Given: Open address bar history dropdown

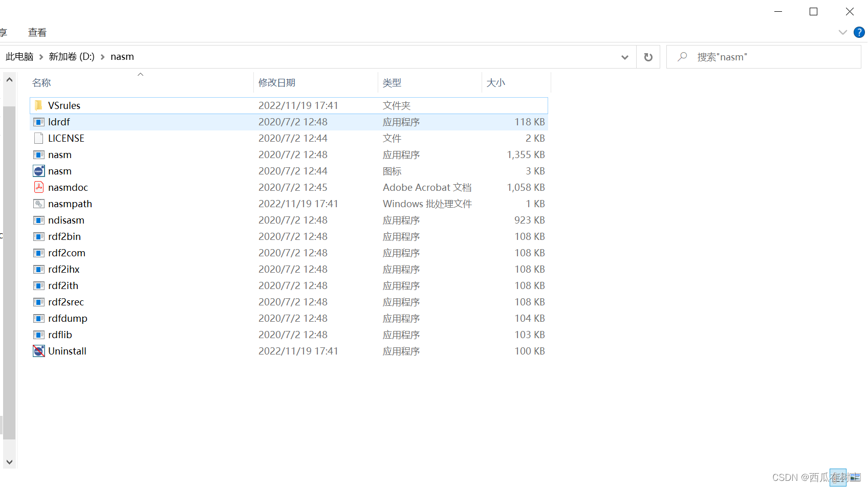Looking at the screenshot, I should point(625,57).
